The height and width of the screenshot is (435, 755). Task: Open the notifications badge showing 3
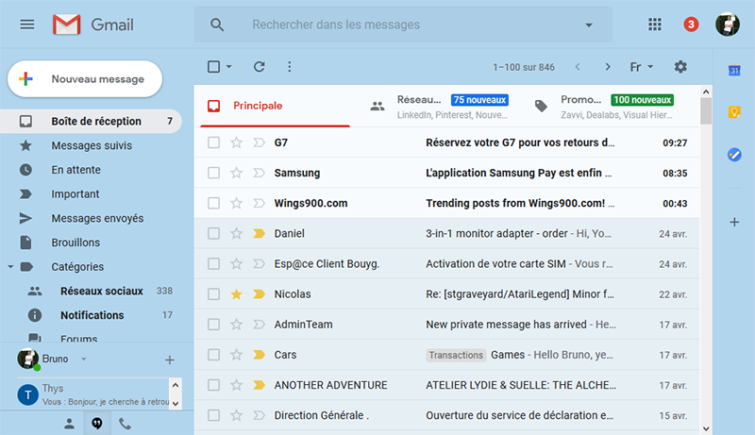click(x=691, y=24)
